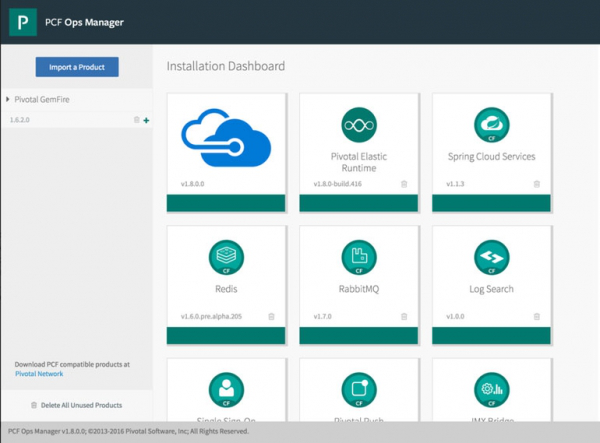
Task: Click green status bar under Spring Cloud Services
Action: (491, 203)
